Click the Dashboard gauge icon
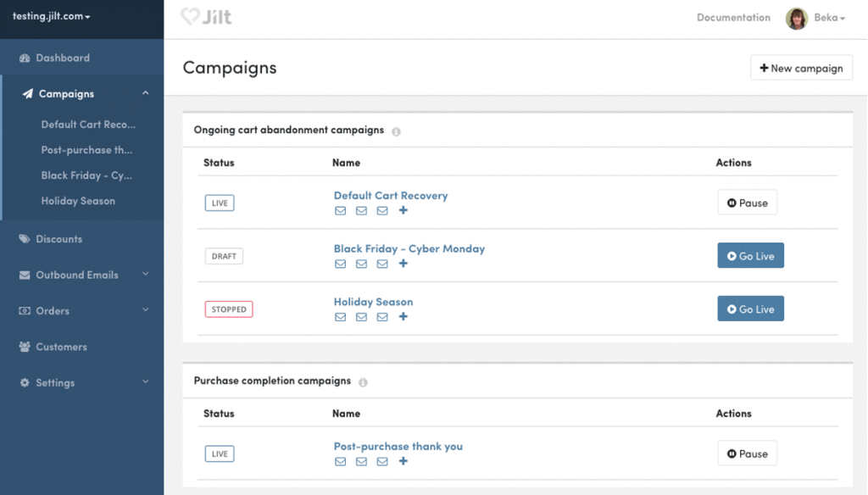This screenshot has height=495, width=868. (x=25, y=58)
